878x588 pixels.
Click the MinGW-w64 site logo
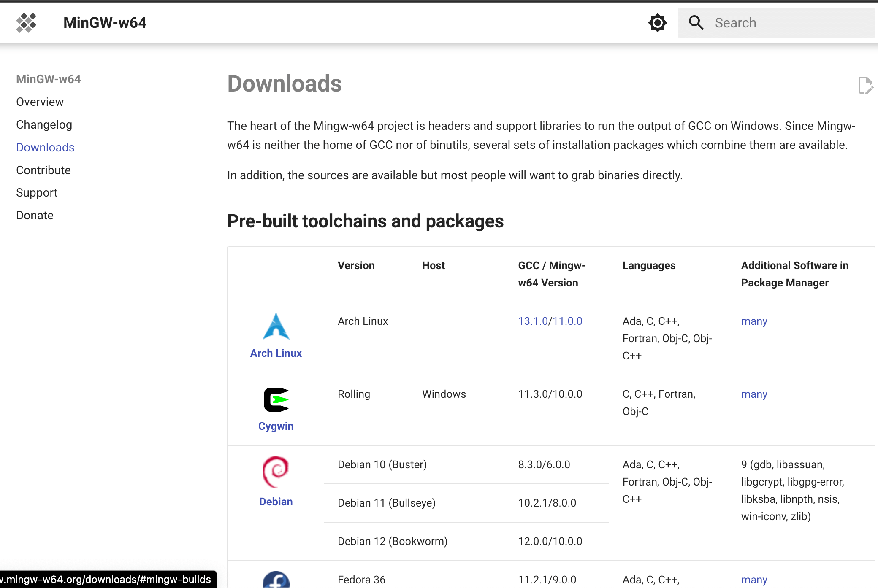tap(26, 22)
